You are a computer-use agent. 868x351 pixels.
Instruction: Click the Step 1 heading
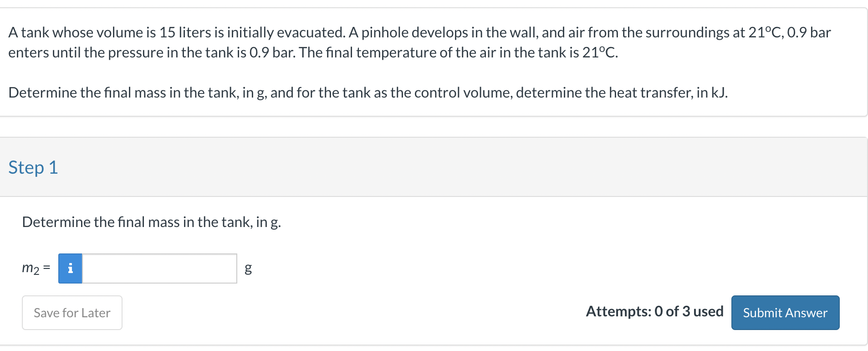pos(32,167)
